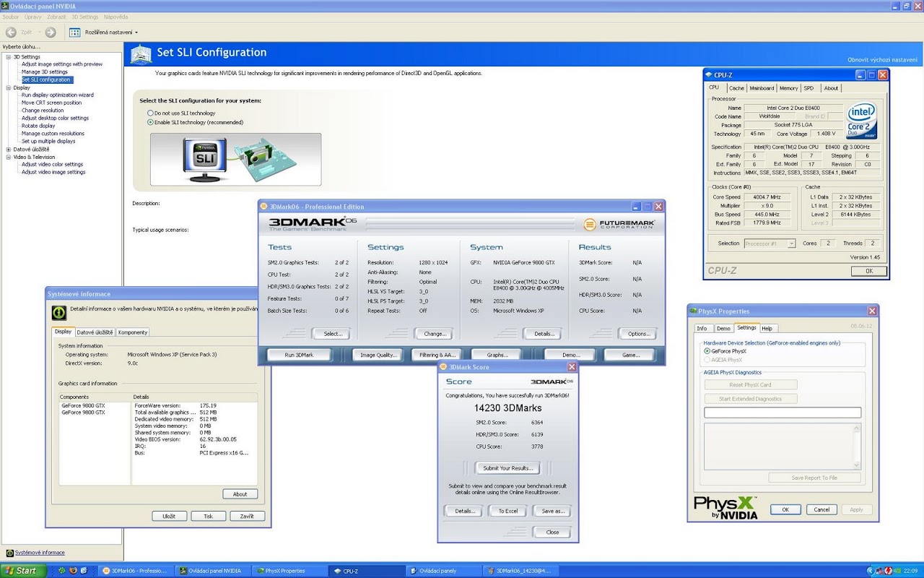The image size is (924, 578).
Task: Switch to the SPD tab in CPU-Z
Action: click(x=808, y=88)
